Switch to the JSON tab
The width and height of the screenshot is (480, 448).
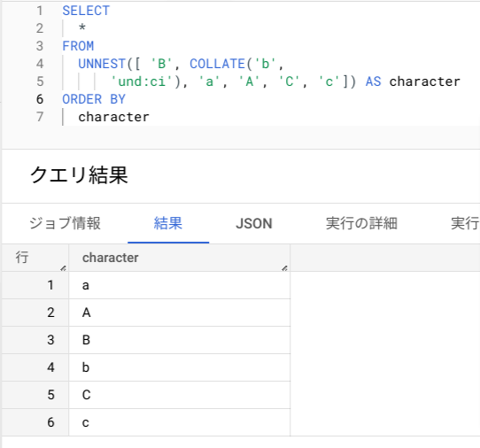[254, 223]
